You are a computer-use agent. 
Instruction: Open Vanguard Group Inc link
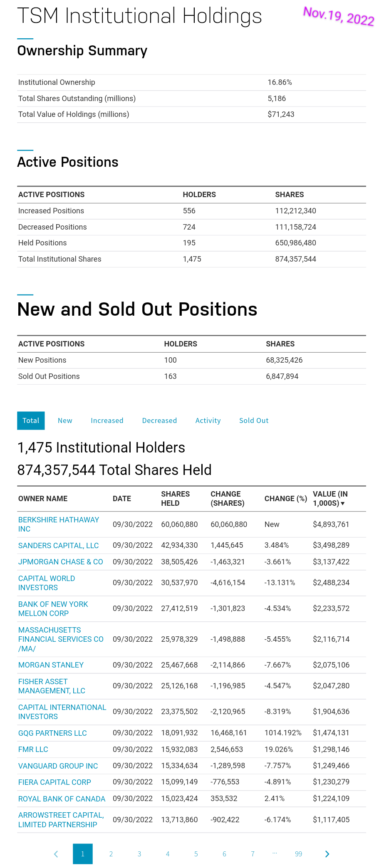point(58,766)
